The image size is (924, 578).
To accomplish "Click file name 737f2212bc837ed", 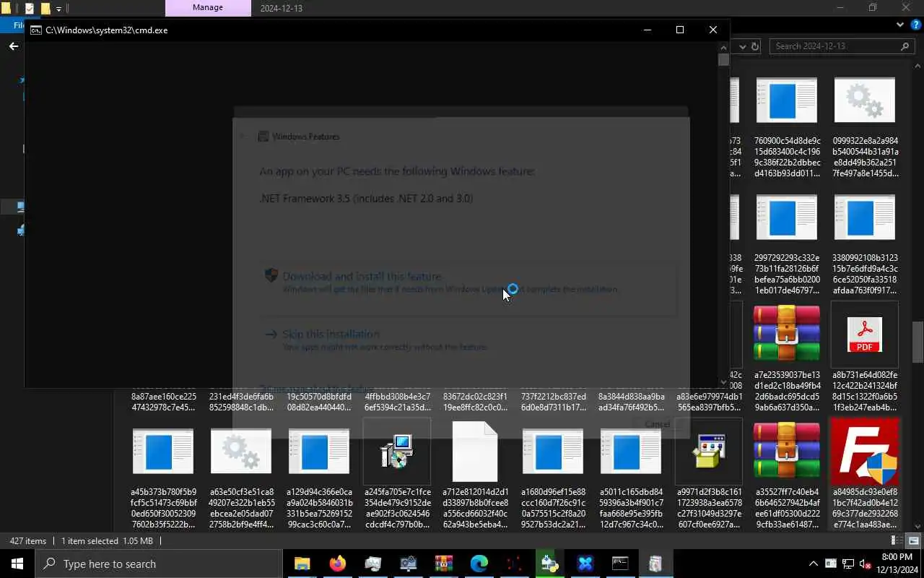I will tap(552, 402).
